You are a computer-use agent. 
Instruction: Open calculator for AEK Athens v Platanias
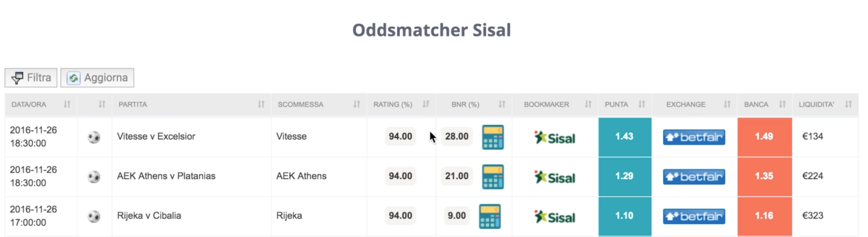click(493, 177)
